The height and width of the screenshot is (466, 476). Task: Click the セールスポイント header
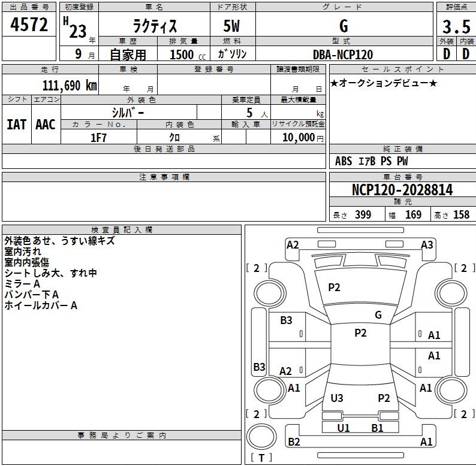(x=402, y=69)
